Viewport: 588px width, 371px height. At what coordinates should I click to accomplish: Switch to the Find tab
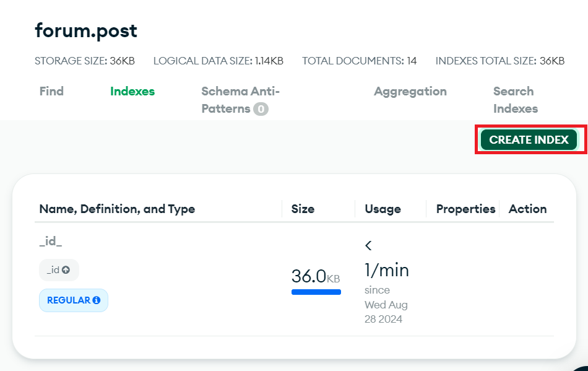click(51, 91)
